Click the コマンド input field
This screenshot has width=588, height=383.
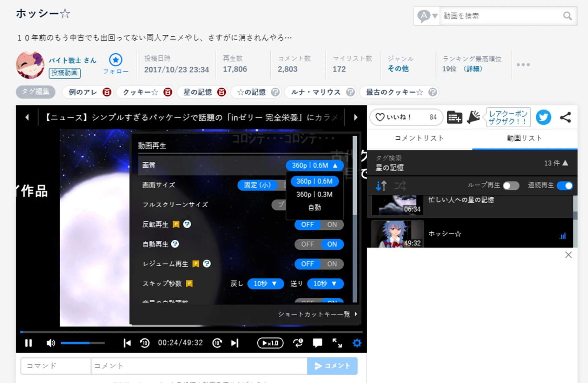pos(56,366)
